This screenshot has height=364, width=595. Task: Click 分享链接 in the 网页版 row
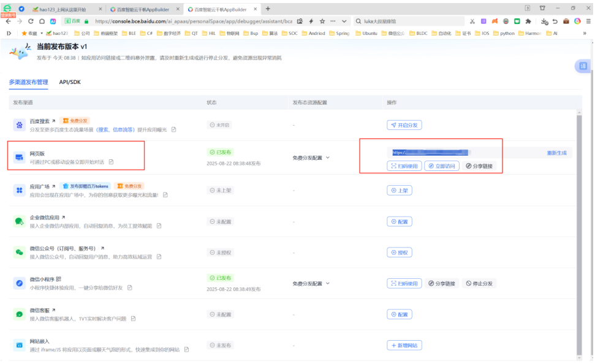pyautogui.click(x=479, y=166)
